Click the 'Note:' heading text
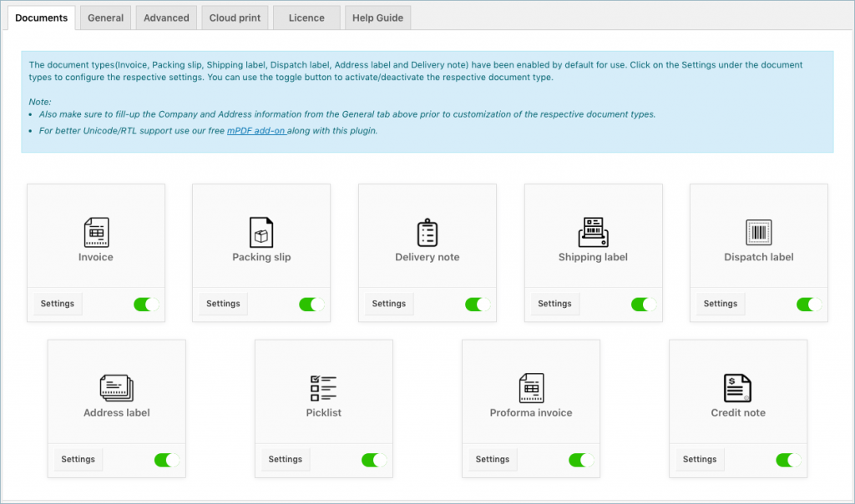 (40, 102)
